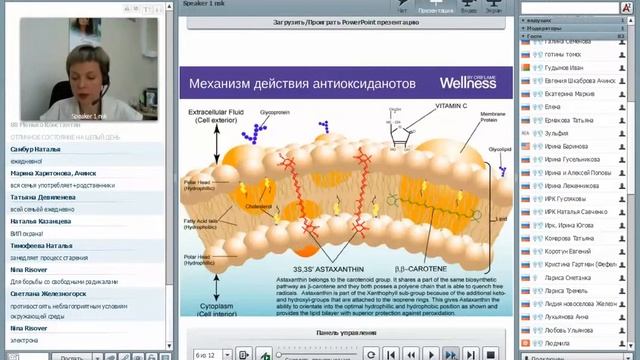The height and width of the screenshot is (360, 640).
Task: Click the rightmost icon above the webcam video
Action: pyautogui.click(x=158, y=10)
